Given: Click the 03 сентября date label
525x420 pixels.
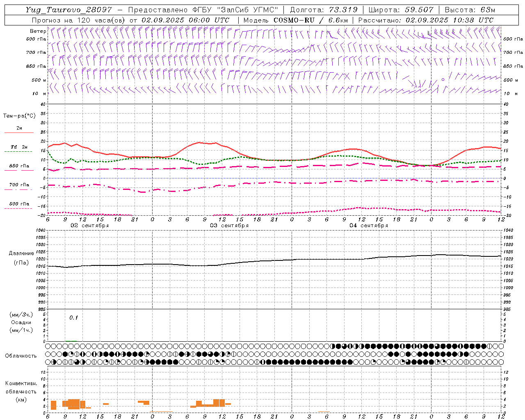Looking at the screenshot, I should pyautogui.click(x=229, y=226).
